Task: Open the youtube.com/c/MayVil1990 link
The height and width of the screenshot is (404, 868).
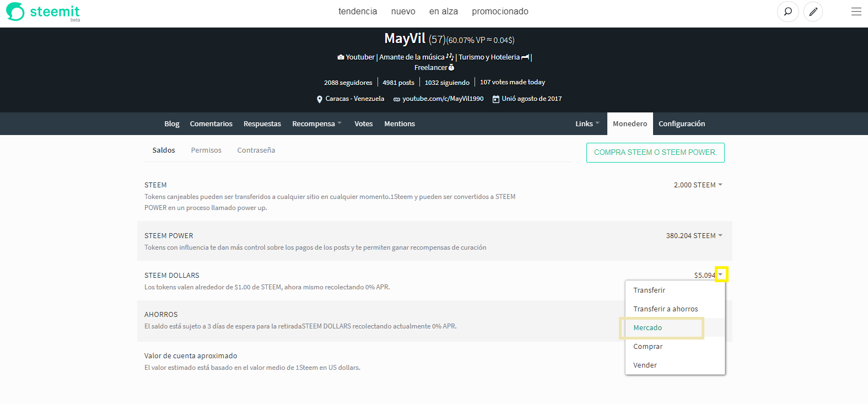Action: coord(443,99)
